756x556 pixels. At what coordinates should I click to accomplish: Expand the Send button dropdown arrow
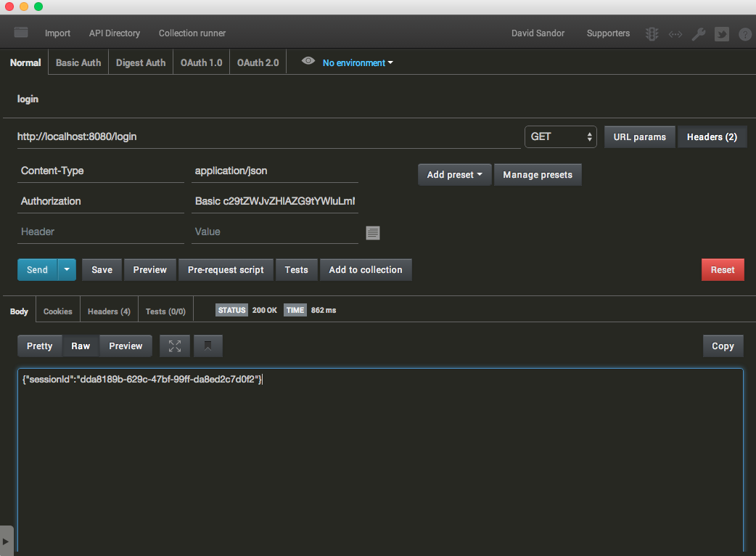point(67,269)
